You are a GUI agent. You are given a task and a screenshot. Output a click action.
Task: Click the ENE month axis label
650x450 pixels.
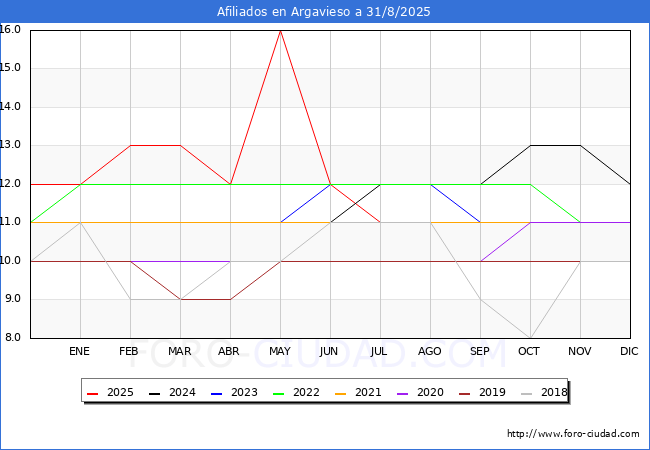tap(79, 351)
